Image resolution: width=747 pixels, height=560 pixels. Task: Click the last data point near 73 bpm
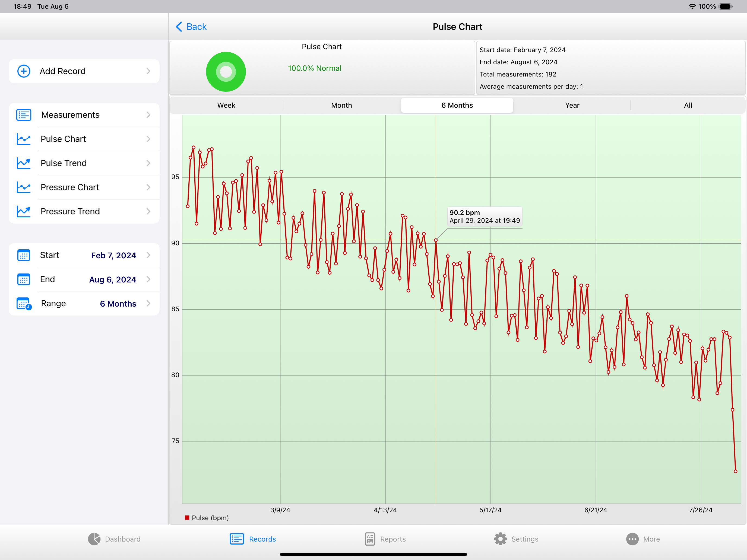[735, 471]
